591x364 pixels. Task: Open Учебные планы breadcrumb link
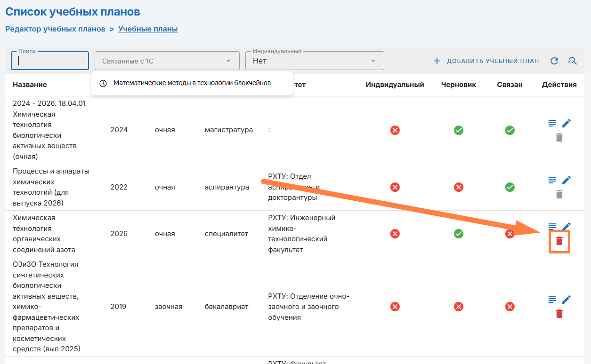point(148,29)
